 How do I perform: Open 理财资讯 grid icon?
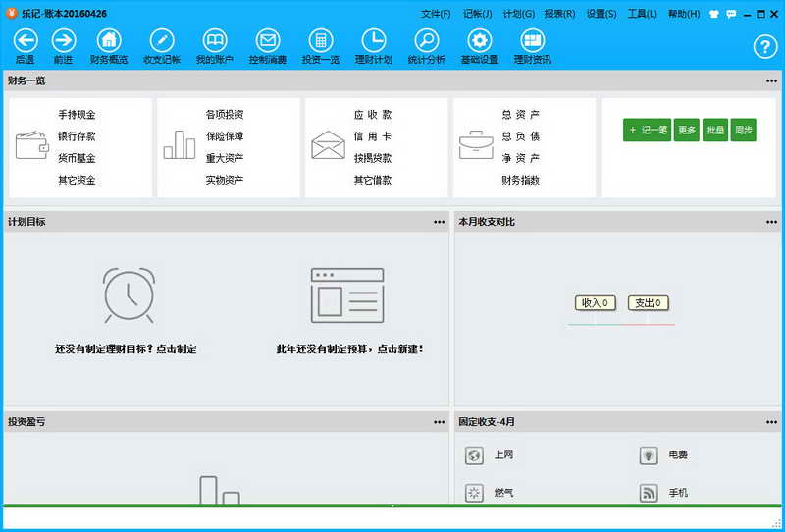point(532,40)
